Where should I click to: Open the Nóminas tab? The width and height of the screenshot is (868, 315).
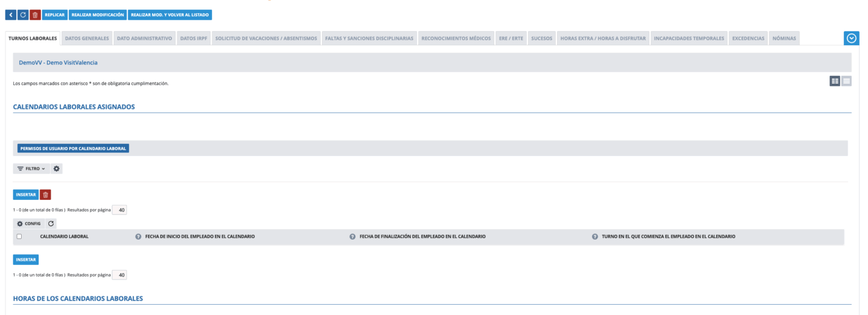pyautogui.click(x=784, y=39)
